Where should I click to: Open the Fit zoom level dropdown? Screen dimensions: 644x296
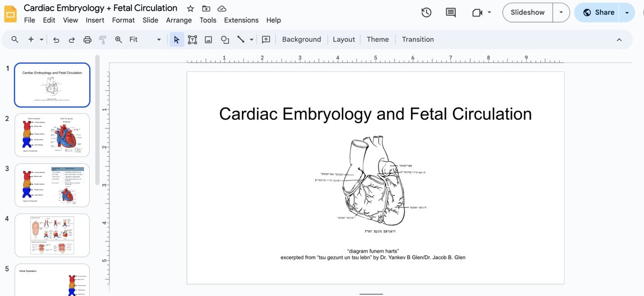click(x=145, y=39)
